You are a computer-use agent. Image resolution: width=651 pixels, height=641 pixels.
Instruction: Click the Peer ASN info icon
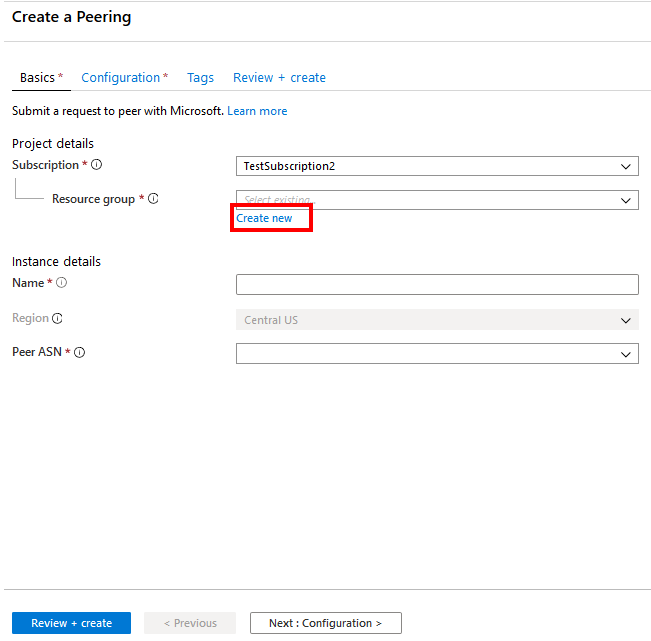tap(79, 352)
